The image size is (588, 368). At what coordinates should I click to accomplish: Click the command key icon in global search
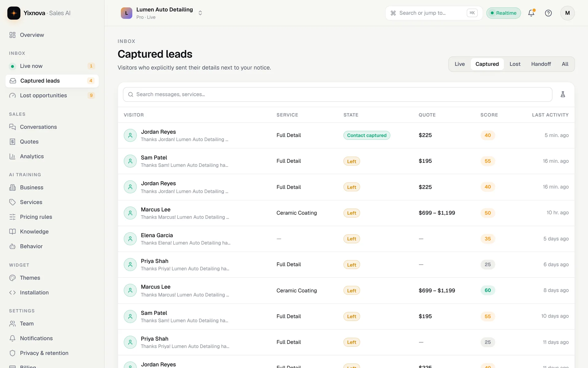click(x=393, y=13)
